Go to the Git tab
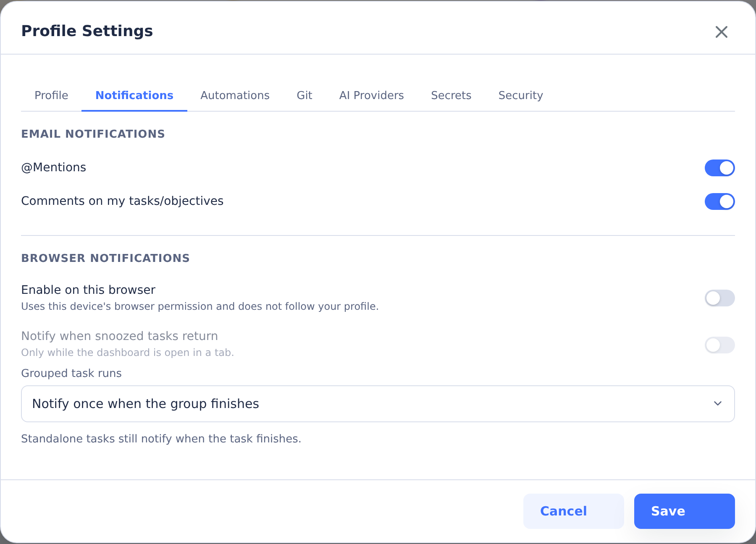The image size is (756, 544). point(304,95)
